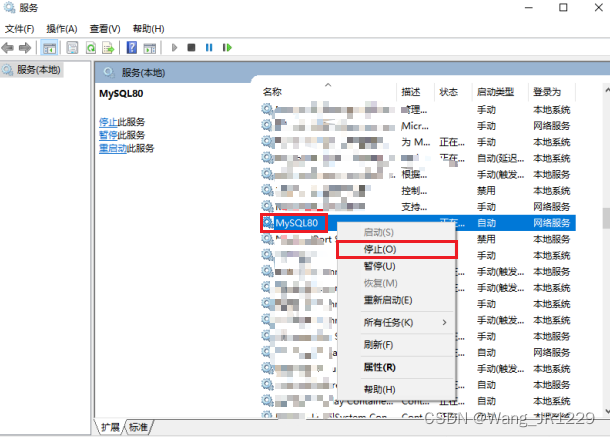The height and width of the screenshot is (437, 610).
Task: Click the scrollbar up arrow of service list
Action: tap(607, 90)
